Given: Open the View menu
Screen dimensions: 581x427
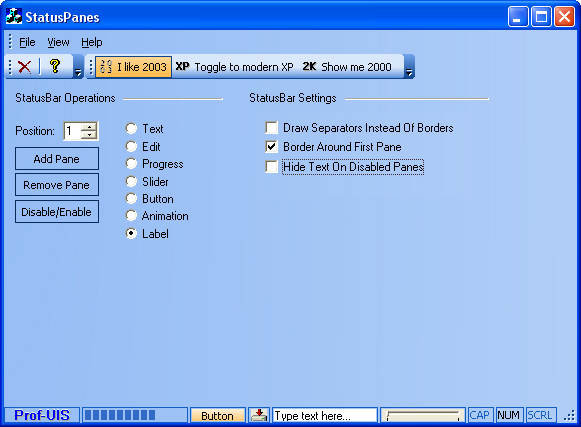Looking at the screenshot, I should tap(58, 42).
